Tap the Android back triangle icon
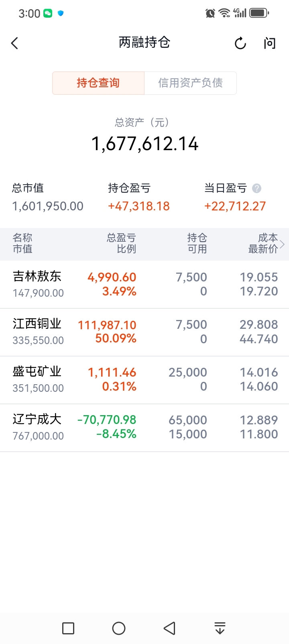289x644 pixels. click(169, 628)
